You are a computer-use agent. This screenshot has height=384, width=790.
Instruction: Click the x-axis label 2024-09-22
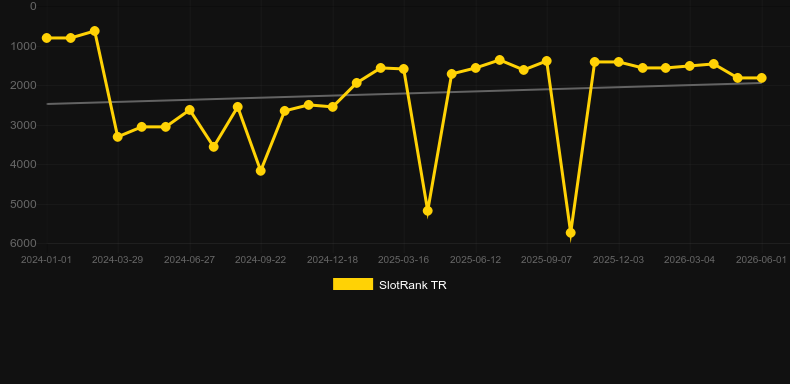260,260
